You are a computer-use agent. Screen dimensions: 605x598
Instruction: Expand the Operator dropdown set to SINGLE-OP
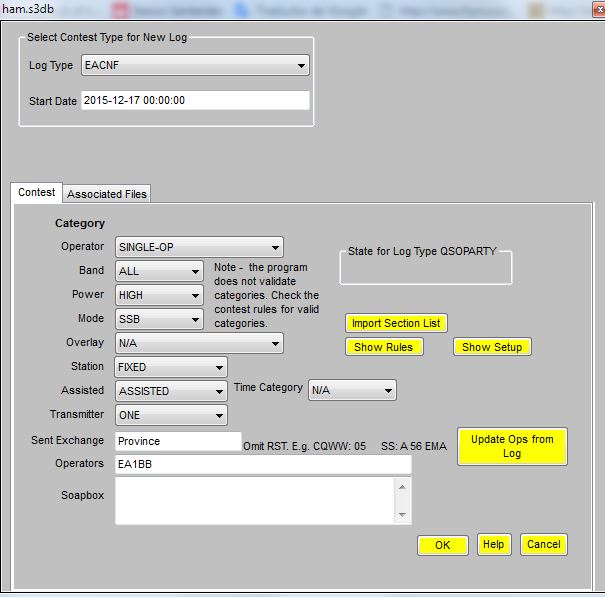pos(199,247)
